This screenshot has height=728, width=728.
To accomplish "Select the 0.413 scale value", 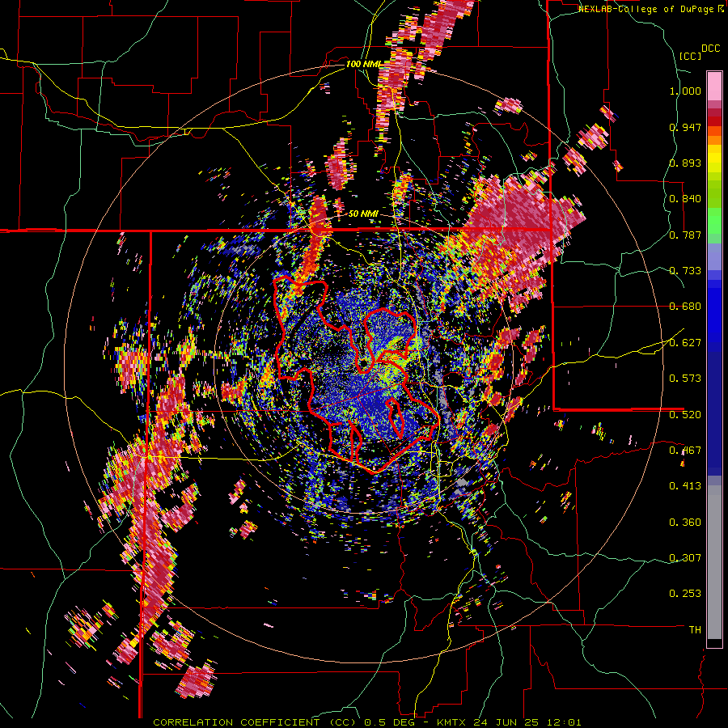I will click(x=685, y=486).
